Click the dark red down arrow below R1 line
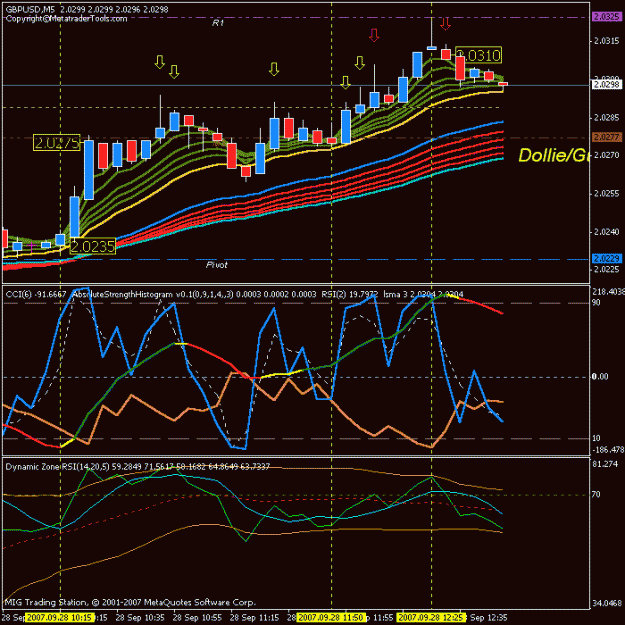Screen dimensions: 625x625 (x=373, y=35)
